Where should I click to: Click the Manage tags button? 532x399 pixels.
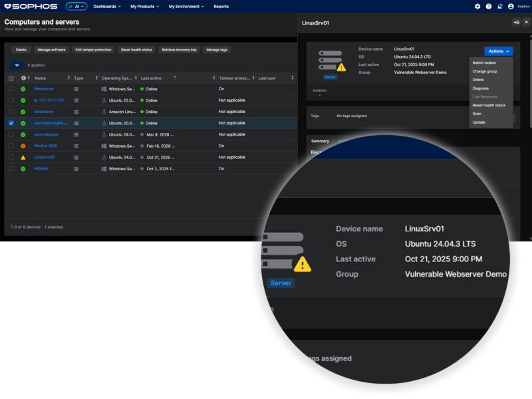(x=217, y=50)
